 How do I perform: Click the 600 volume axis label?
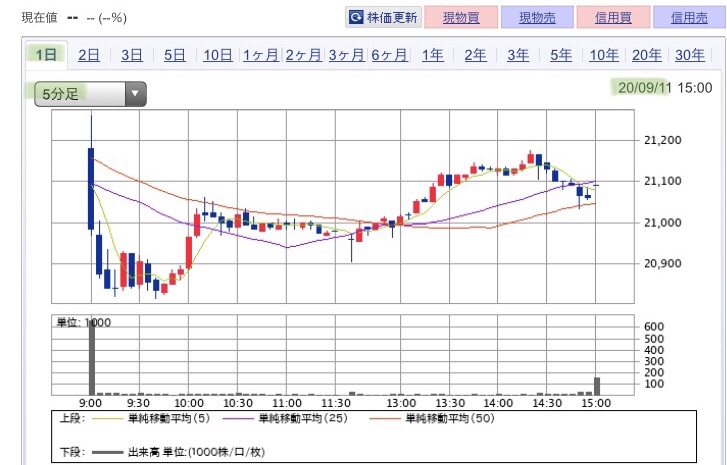pyautogui.click(x=654, y=326)
